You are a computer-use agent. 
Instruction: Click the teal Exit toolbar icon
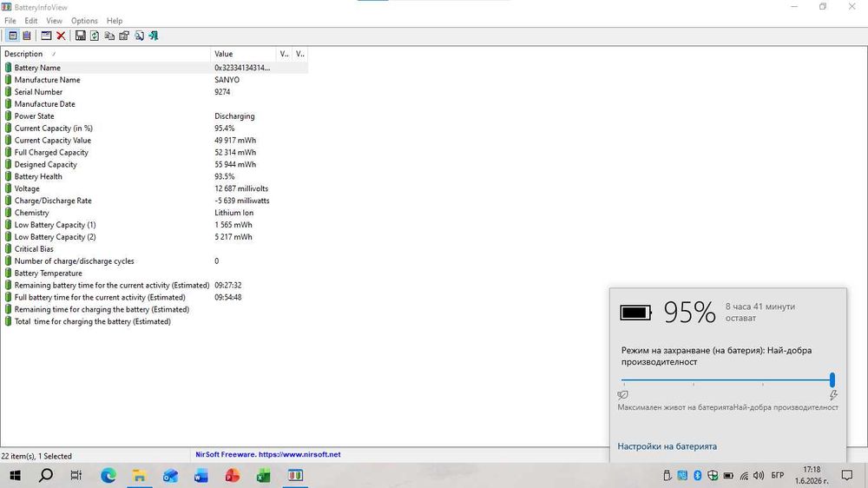(154, 36)
